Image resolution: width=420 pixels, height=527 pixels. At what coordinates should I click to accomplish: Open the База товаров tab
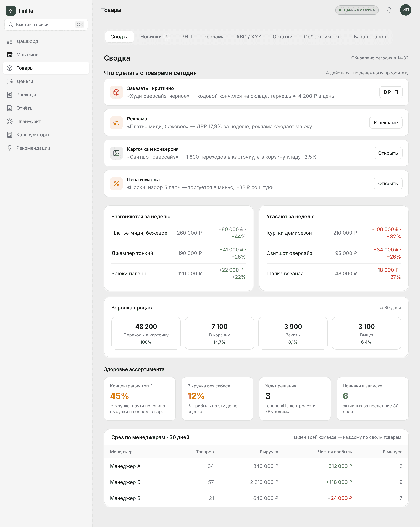pyautogui.click(x=370, y=37)
